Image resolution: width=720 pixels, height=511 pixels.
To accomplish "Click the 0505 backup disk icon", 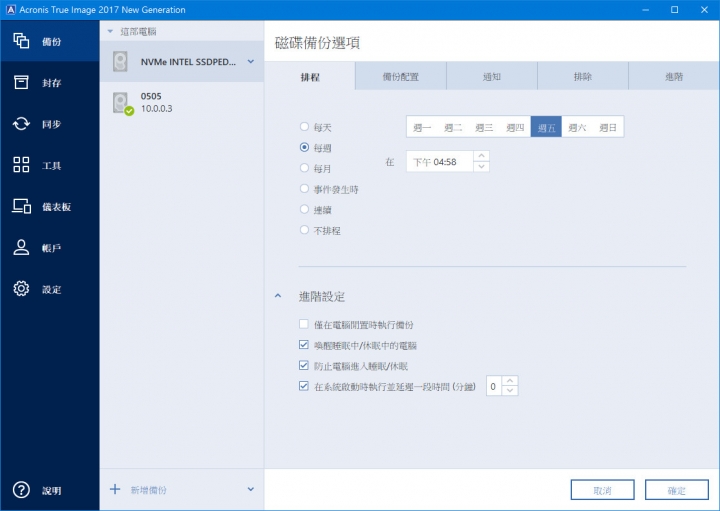I will point(122,103).
